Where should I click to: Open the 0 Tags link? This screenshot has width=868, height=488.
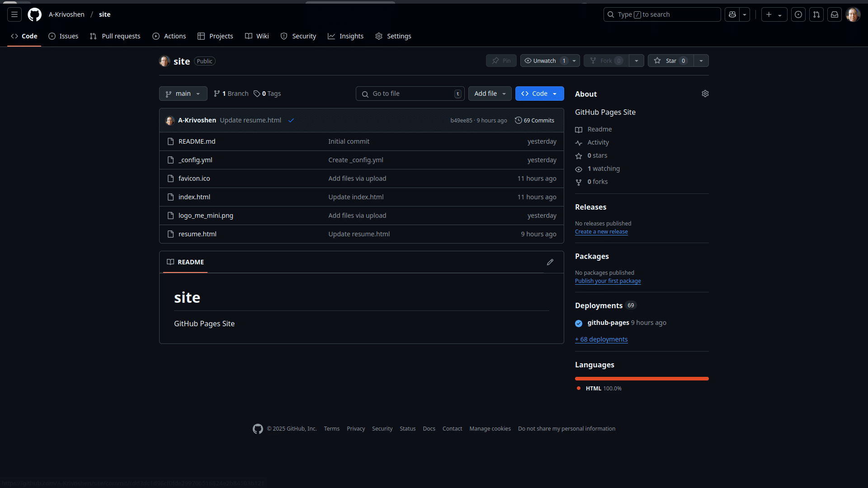pos(267,94)
